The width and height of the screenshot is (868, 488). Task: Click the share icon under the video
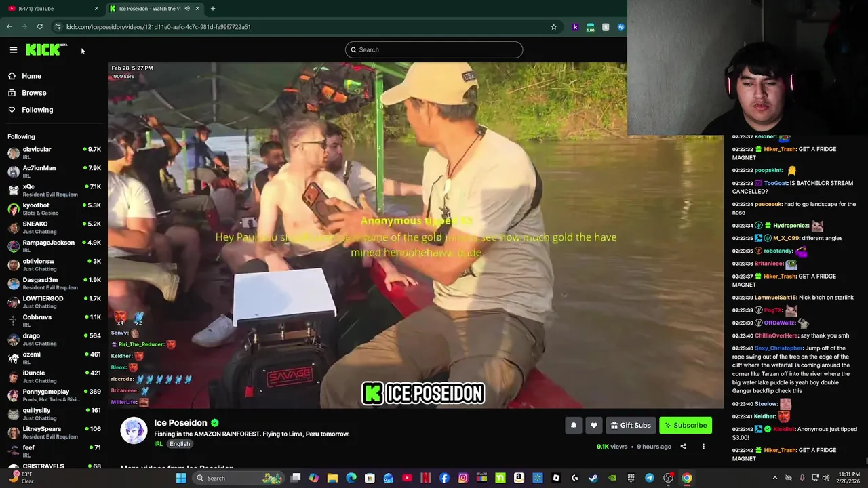(683, 447)
